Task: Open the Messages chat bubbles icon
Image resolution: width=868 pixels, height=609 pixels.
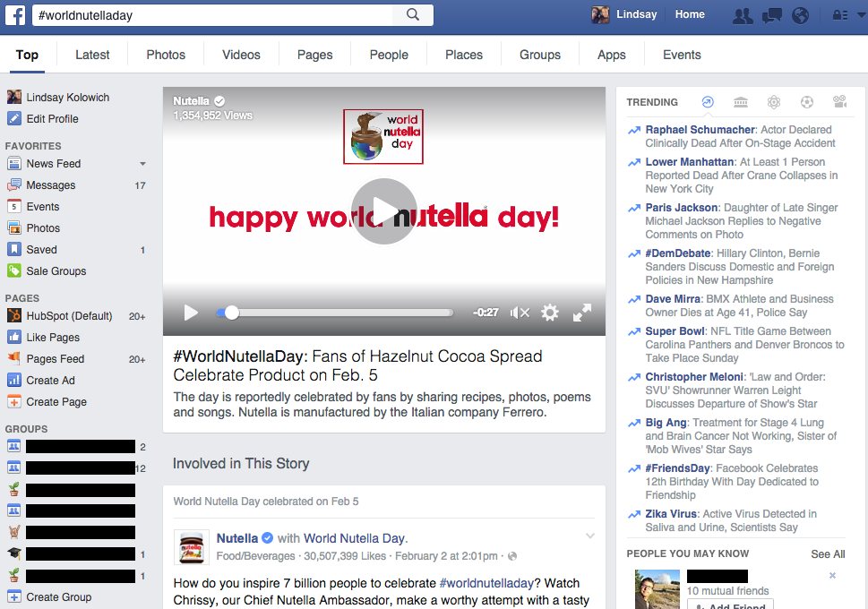Action: click(771, 15)
